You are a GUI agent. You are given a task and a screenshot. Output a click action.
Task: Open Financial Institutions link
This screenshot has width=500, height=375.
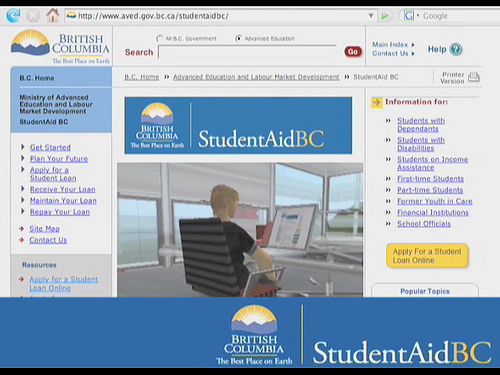433,213
